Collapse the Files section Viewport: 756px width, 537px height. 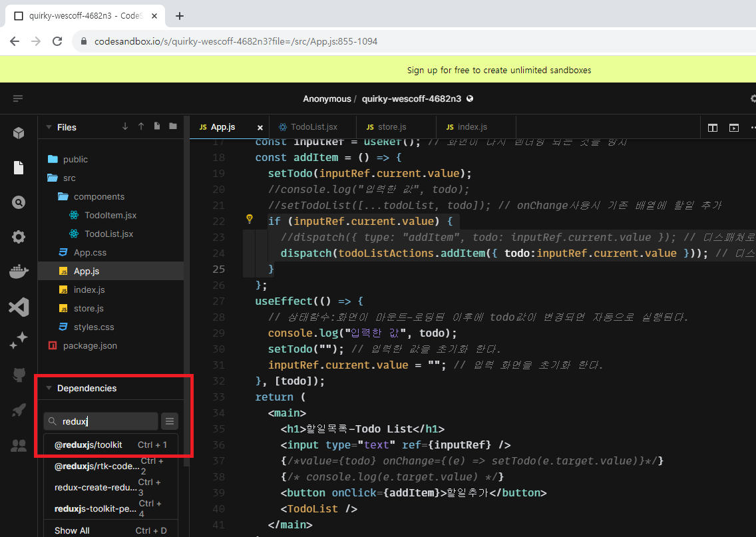49,127
